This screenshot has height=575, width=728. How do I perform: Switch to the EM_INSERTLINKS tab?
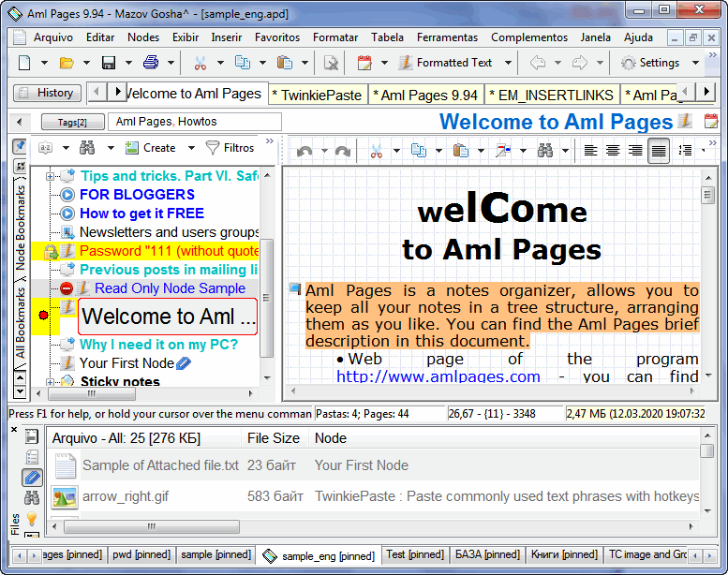(x=552, y=95)
